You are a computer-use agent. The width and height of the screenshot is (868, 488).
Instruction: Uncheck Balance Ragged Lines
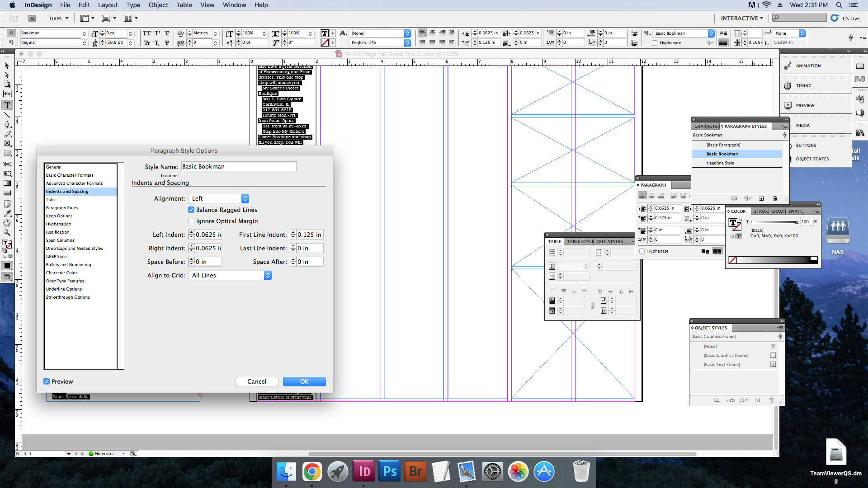[x=191, y=210]
